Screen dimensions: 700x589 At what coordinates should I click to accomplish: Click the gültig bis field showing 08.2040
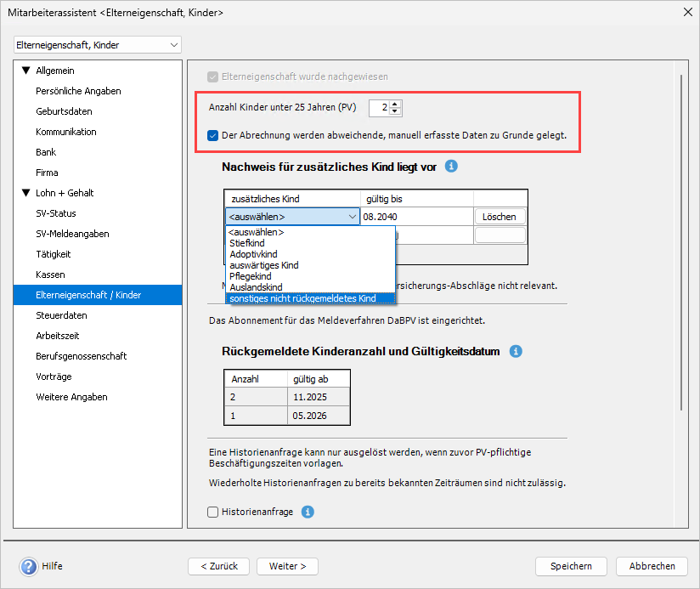(x=416, y=217)
